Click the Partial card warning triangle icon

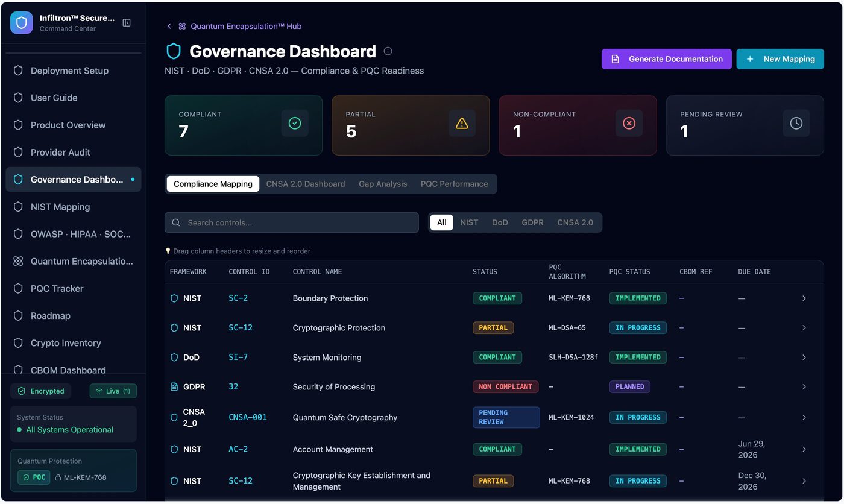[x=462, y=123]
